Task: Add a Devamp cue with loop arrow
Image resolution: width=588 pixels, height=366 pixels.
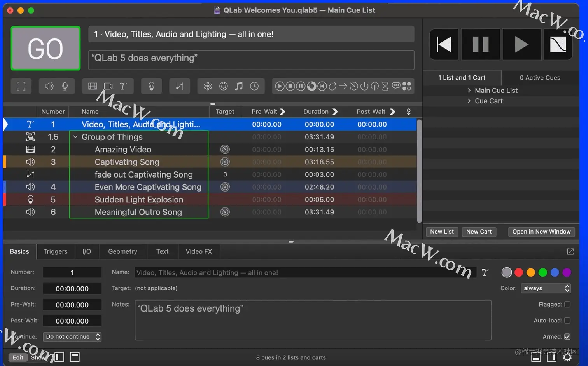Action: (332, 86)
